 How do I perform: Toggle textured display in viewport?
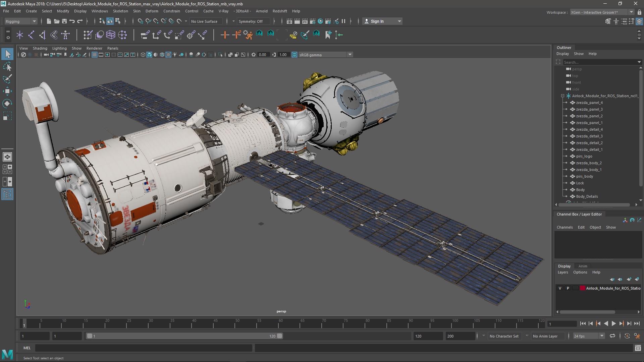[168, 55]
